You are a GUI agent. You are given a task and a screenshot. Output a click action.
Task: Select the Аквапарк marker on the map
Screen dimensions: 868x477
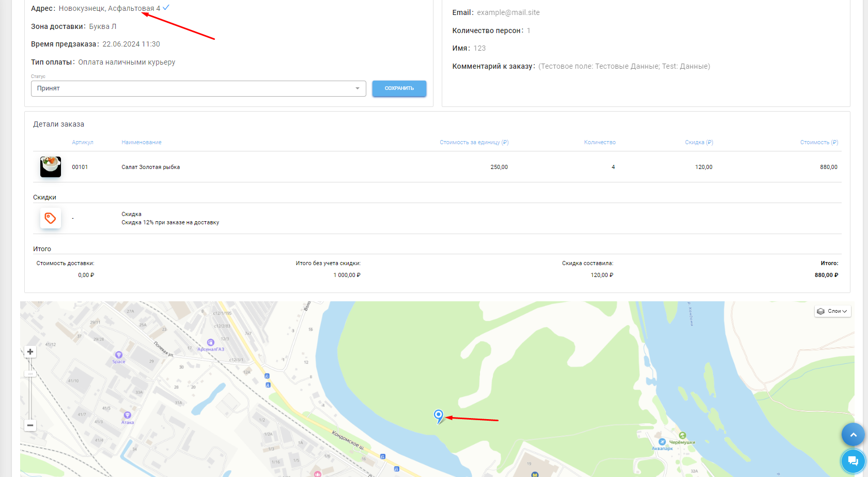[662, 442]
